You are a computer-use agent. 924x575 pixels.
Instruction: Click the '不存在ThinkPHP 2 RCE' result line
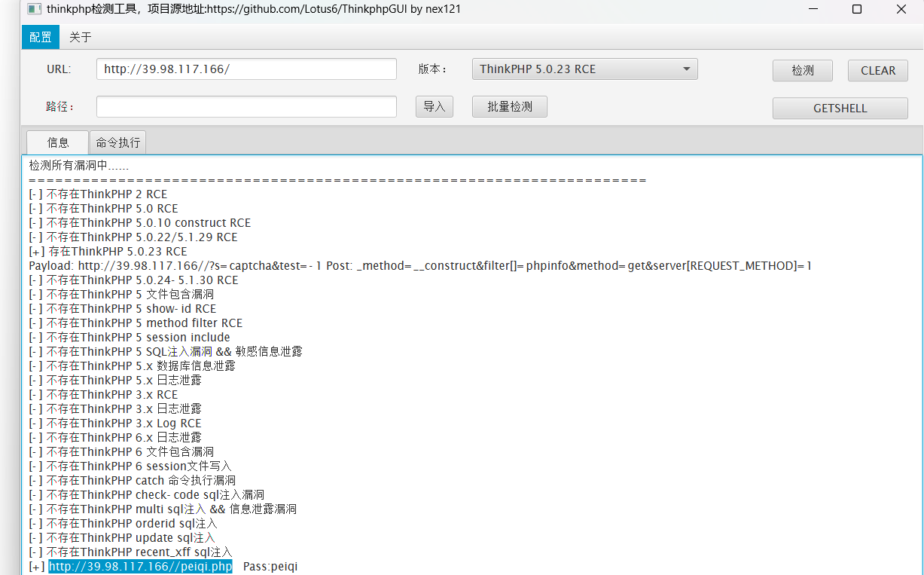[x=98, y=194]
